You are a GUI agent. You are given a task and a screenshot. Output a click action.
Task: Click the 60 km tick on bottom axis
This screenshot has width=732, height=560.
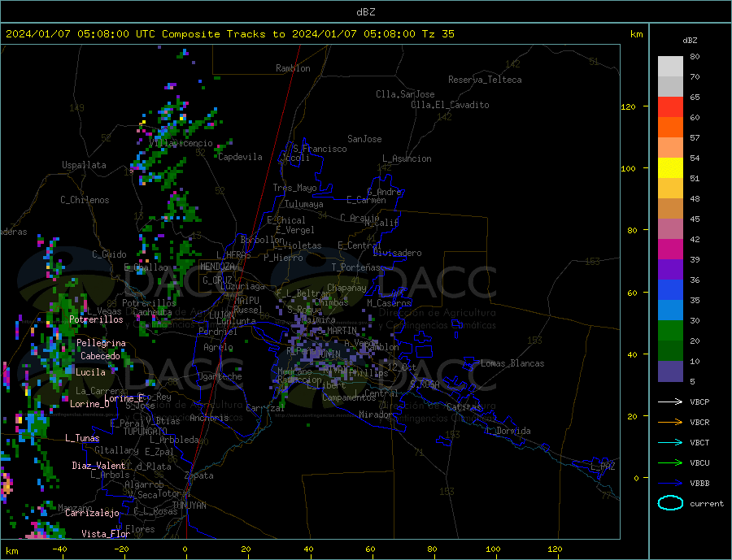(370, 549)
